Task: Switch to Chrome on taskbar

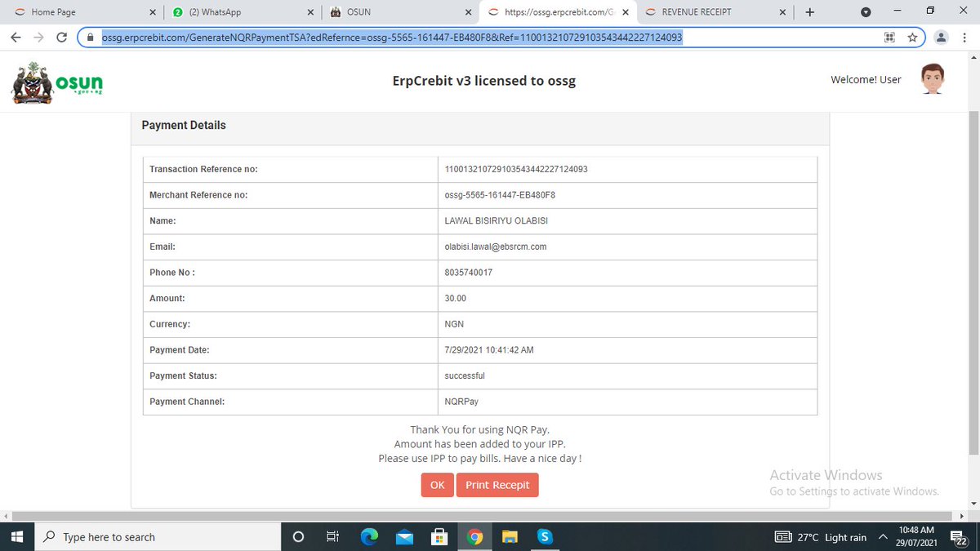Action: (x=475, y=536)
